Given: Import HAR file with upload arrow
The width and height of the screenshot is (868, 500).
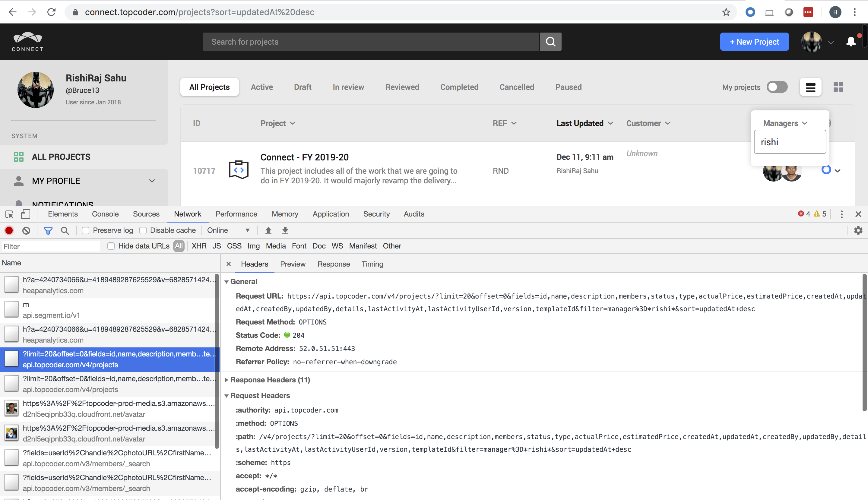Looking at the screenshot, I should (268, 230).
